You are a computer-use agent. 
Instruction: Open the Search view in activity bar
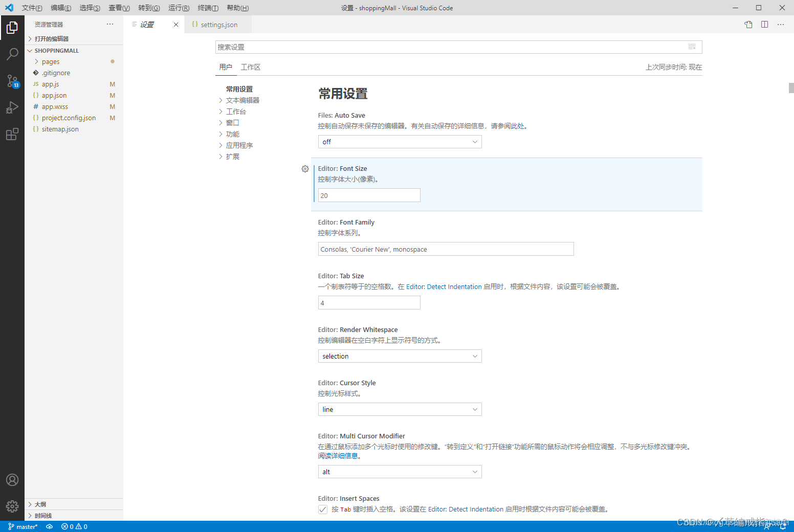pyautogui.click(x=12, y=54)
